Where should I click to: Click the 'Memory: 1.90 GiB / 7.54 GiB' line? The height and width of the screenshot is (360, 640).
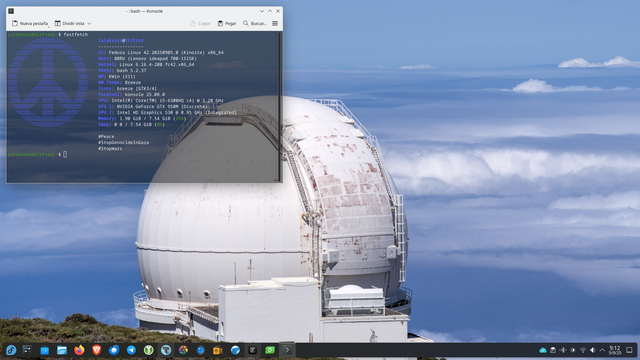coord(142,118)
